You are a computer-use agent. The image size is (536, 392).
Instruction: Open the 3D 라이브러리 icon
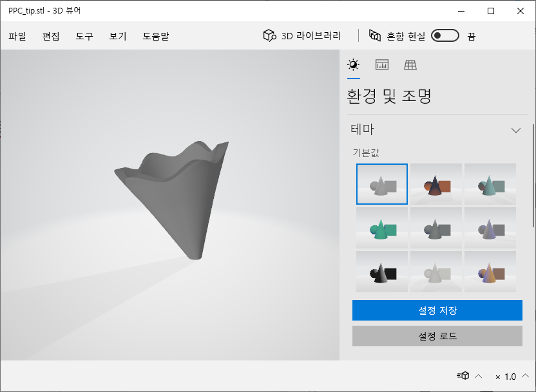[269, 35]
